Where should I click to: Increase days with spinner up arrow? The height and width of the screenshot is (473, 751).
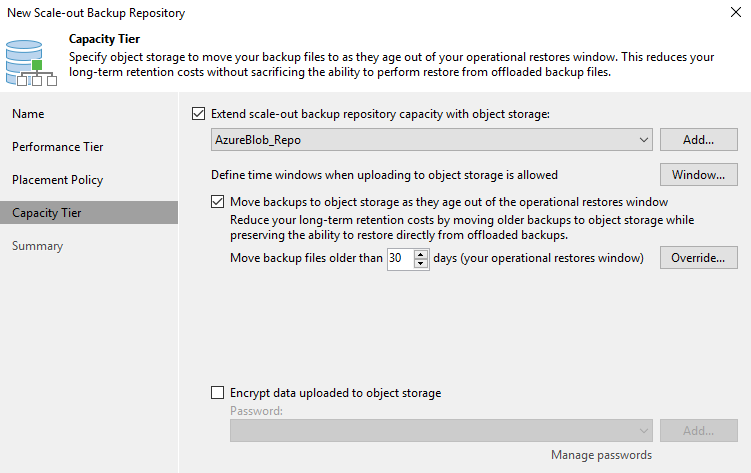coord(421,254)
